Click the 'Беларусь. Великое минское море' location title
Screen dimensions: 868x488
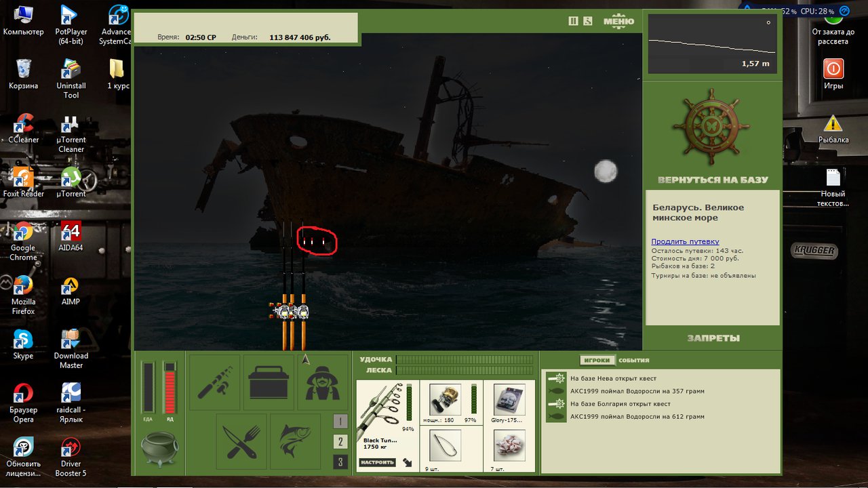[x=698, y=212]
